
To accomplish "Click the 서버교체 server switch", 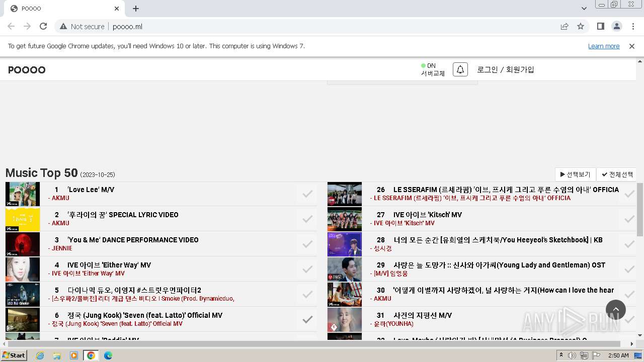I will [x=433, y=73].
